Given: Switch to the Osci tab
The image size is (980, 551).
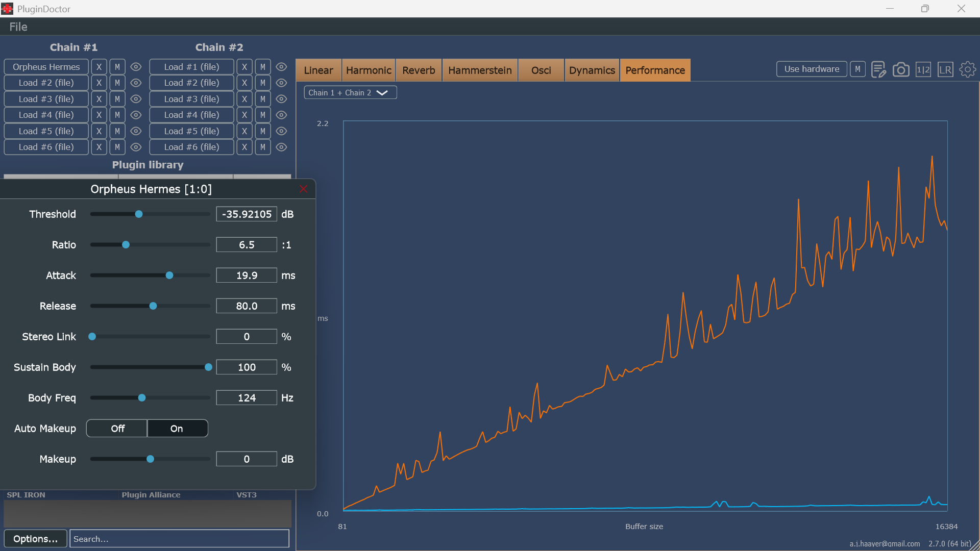Looking at the screenshot, I should click(541, 70).
